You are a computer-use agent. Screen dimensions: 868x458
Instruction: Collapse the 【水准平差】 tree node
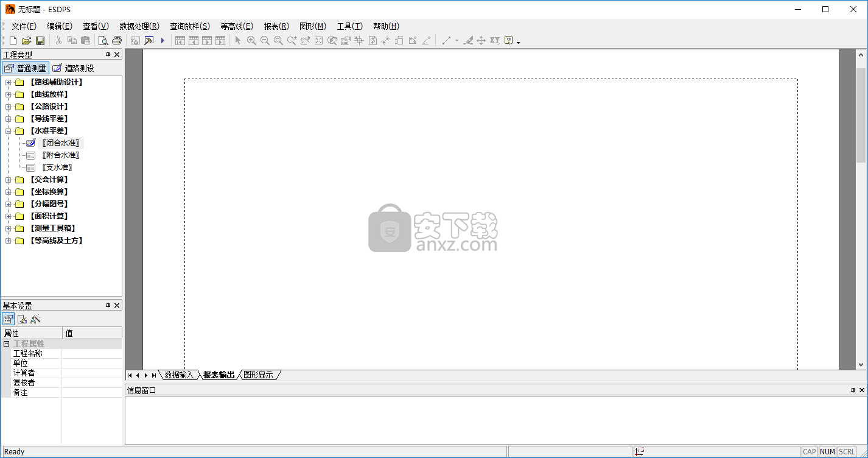tap(9, 131)
